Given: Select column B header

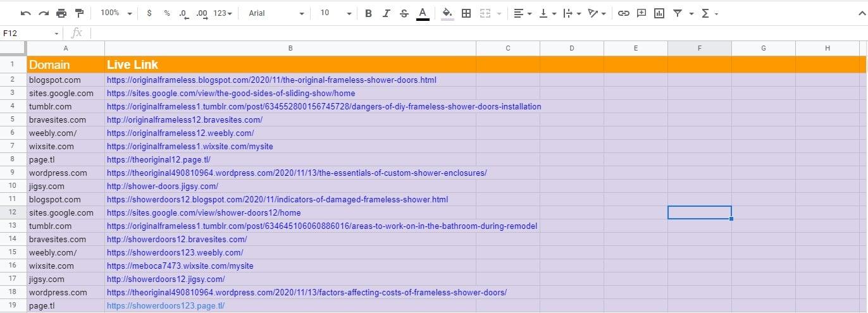Looking at the screenshot, I should click(x=290, y=48).
